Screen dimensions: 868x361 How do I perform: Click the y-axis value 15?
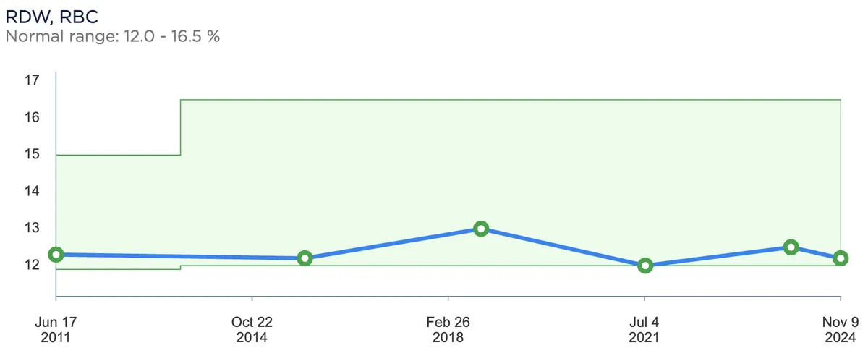[31, 154]
